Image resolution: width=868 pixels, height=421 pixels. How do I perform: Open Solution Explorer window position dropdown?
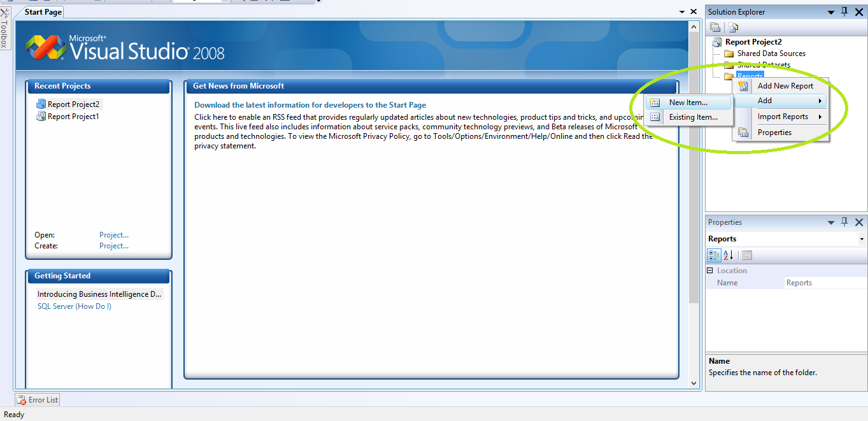coord(831,12)
